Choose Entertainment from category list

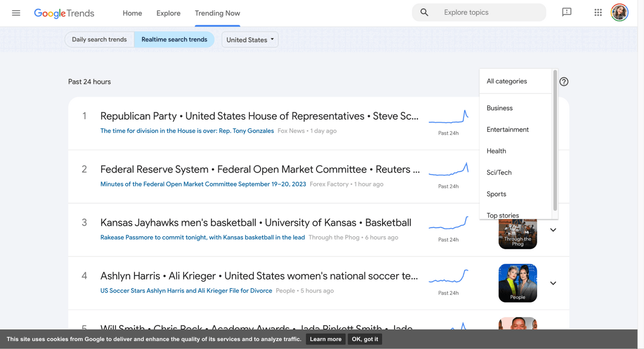508,129
